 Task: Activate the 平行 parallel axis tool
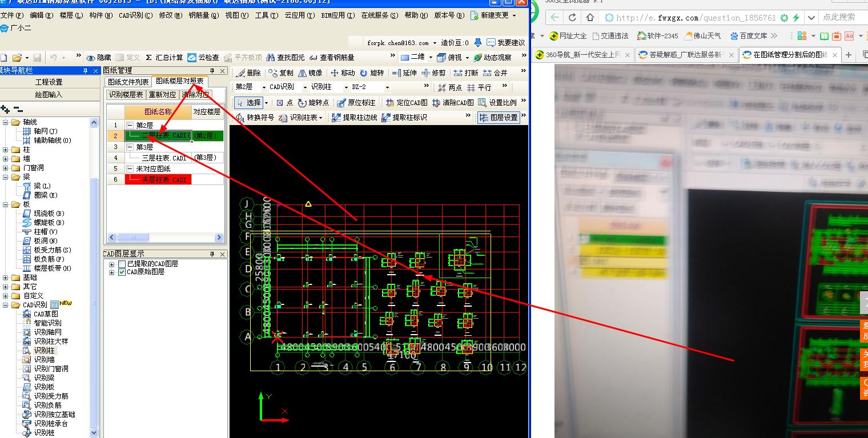click(479, 87)
